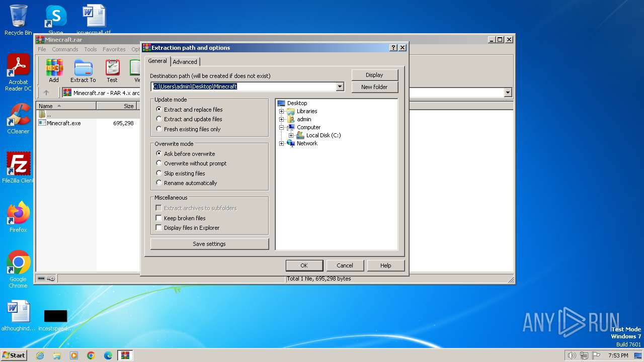Screen dimensions: 644x362
Task: Expand the Local Disk (C:) node
Action: pos(291,135)
